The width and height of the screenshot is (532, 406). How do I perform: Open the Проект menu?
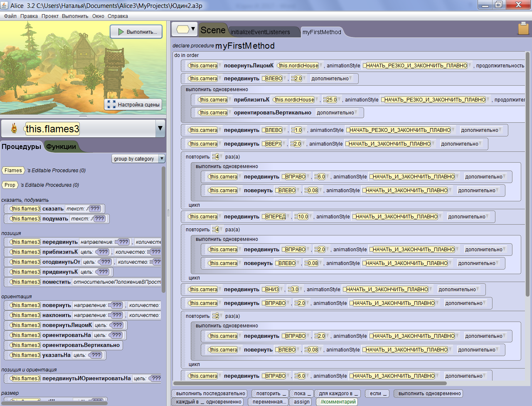pos(50,16)
